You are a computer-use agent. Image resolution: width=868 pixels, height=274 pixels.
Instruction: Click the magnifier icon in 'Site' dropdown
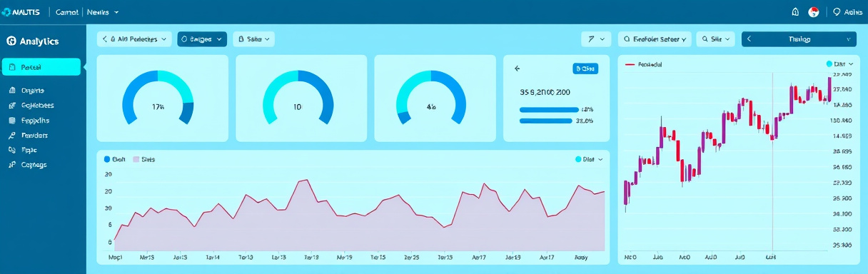coord(705,39)
